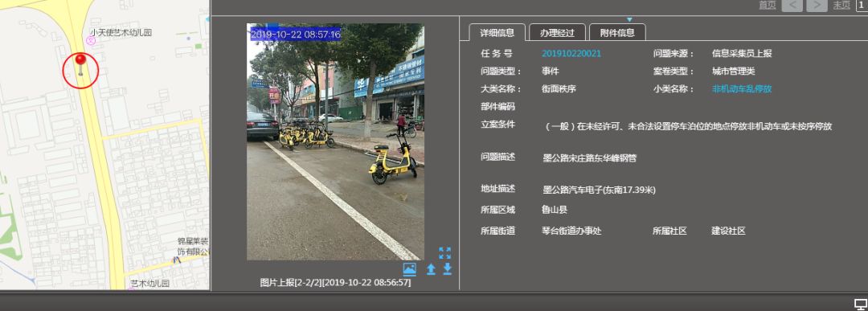The width and height of the screenshot is (868, 311).
Task: Click the 锦星莱装饰有限公 map label
Action: 193,246
